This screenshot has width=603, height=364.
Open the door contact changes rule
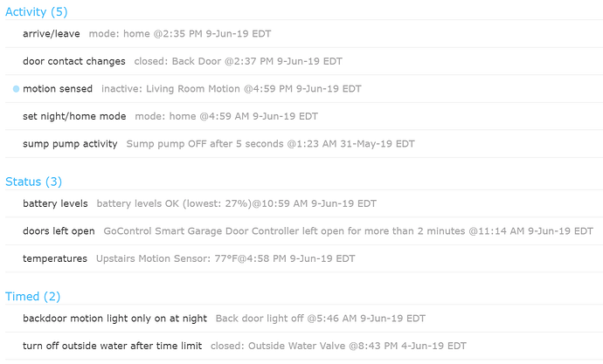(x=74, y=61)
